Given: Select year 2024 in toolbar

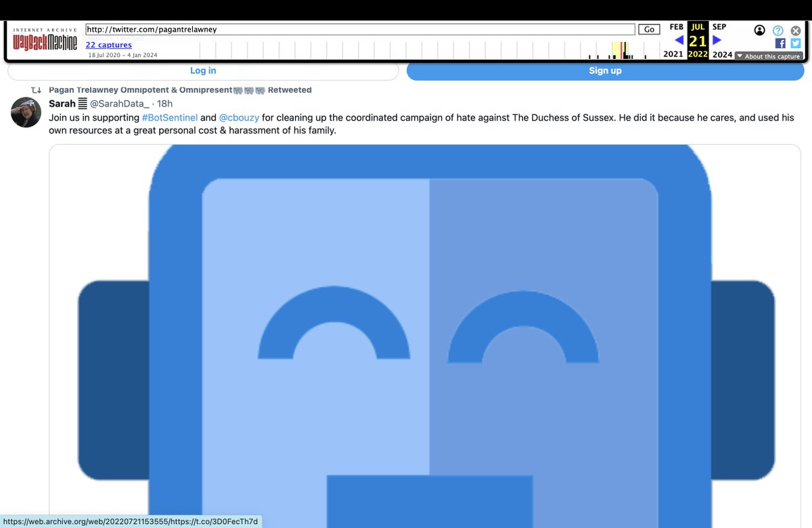Looking at the screenshot, I should tap(722, 55).
